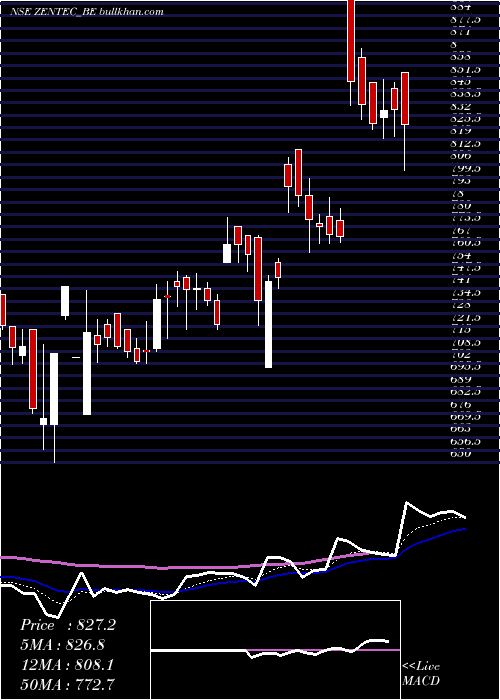Viewport: 500px width, 700px height.
Task: Click the 734.5 price axis label
Action: coord(466,292)
